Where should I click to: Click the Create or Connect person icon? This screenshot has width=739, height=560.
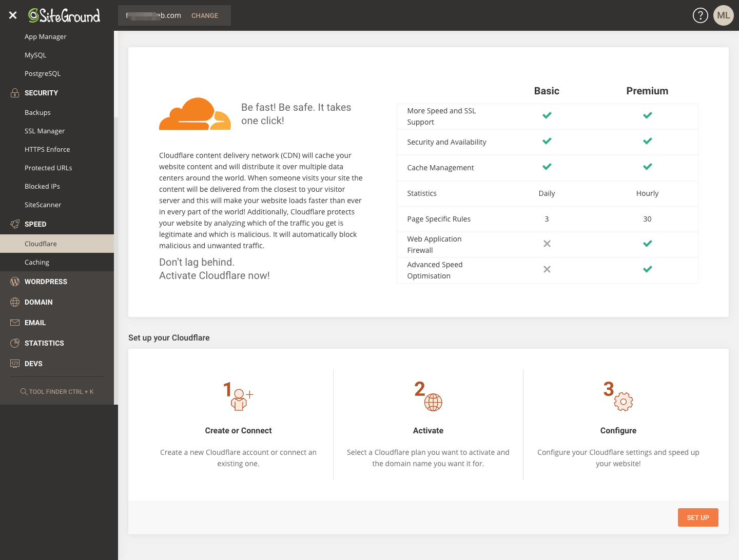click(x=239, y=396)
